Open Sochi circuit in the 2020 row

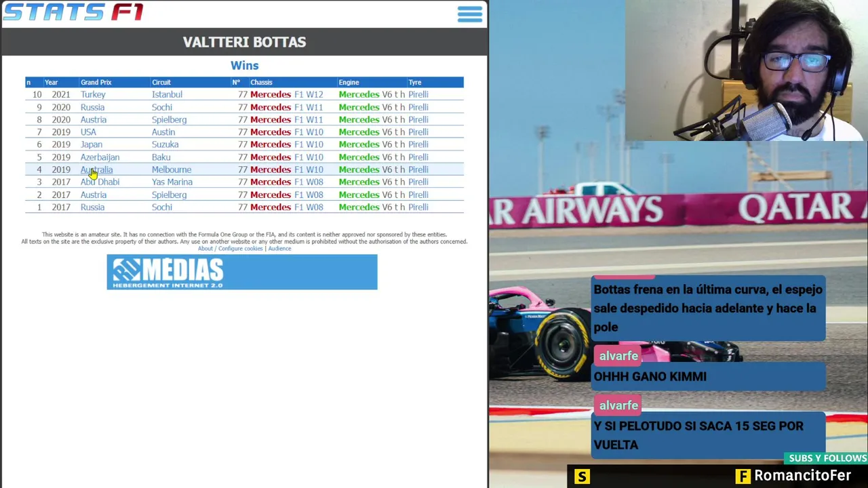162,107
